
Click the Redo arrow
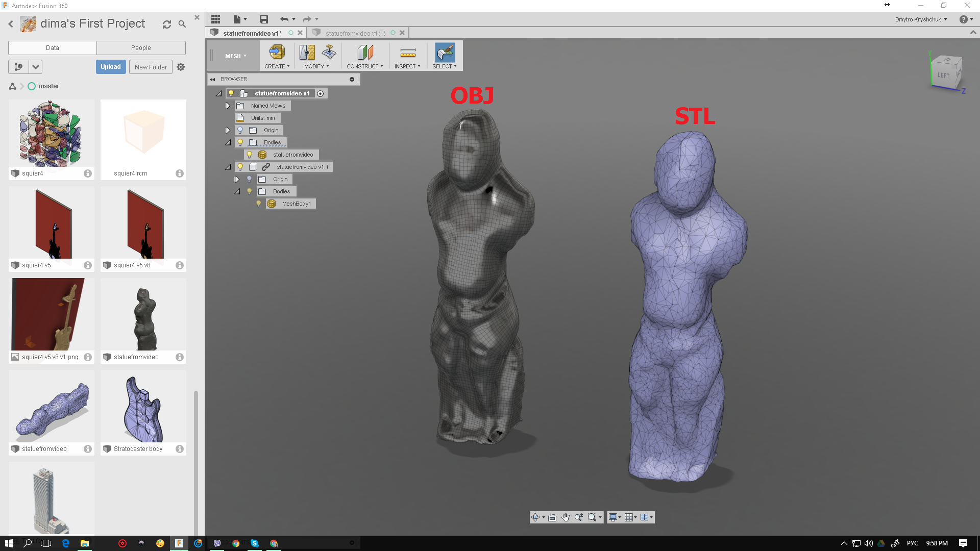coord(307,19)
